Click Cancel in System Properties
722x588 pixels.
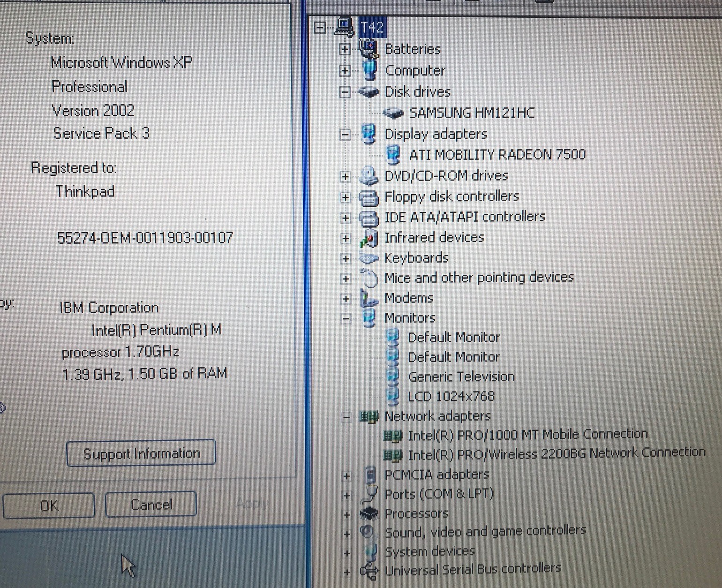(x=151, y=505)
